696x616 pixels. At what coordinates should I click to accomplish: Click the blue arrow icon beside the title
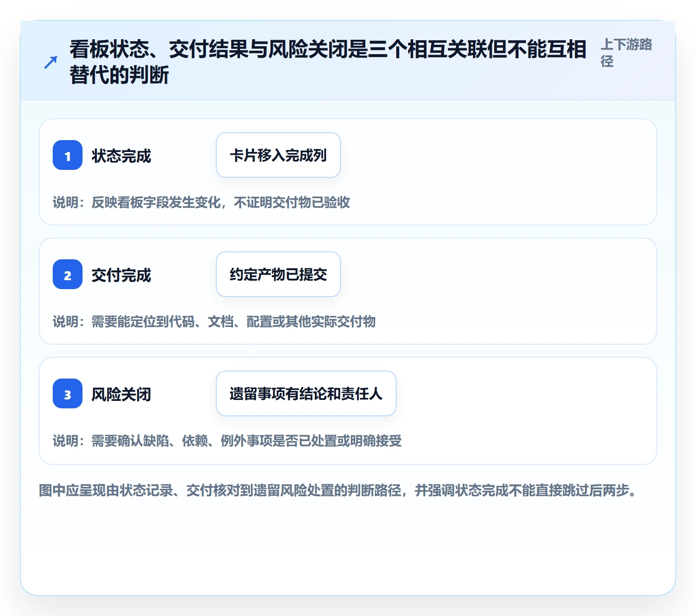51,62
